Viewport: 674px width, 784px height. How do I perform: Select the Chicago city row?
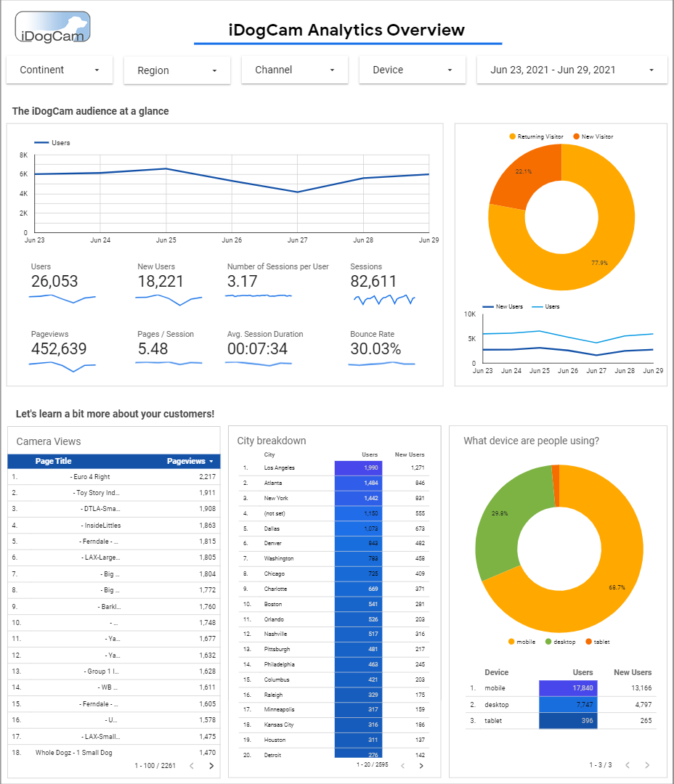334,574
